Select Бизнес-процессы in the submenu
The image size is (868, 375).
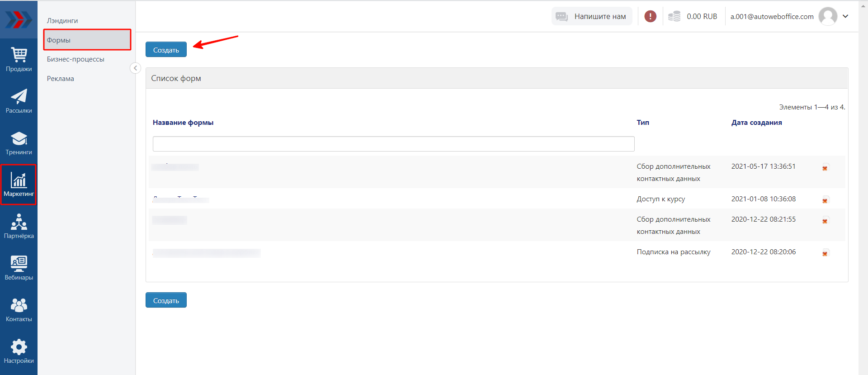(75, 59)
